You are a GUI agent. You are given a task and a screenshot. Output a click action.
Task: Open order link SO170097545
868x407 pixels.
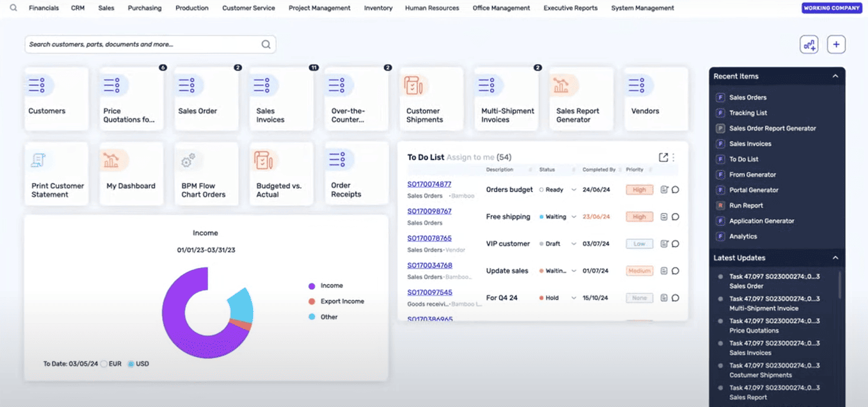coord(429,292)
